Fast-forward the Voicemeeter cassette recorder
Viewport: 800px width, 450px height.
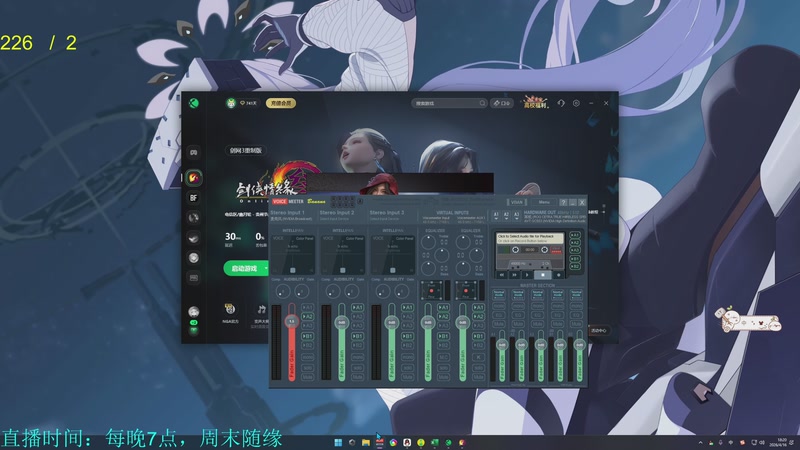[x=514, y=275]
